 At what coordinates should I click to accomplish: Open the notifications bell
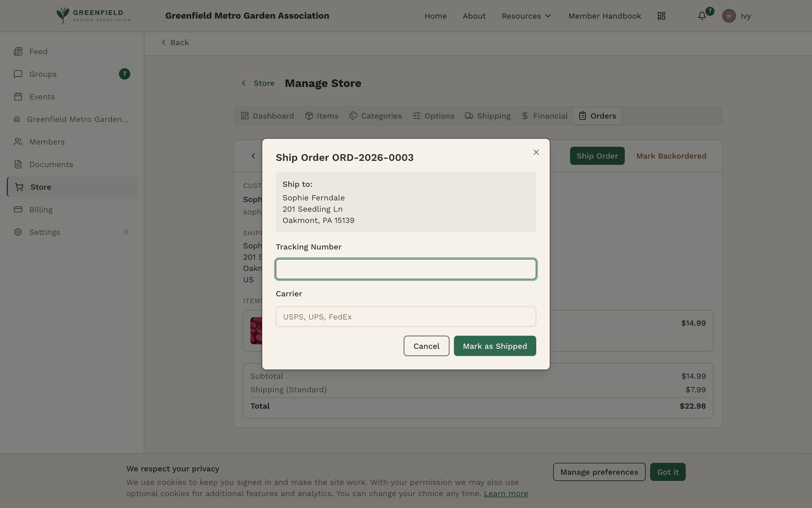click(x=701, y=16)
